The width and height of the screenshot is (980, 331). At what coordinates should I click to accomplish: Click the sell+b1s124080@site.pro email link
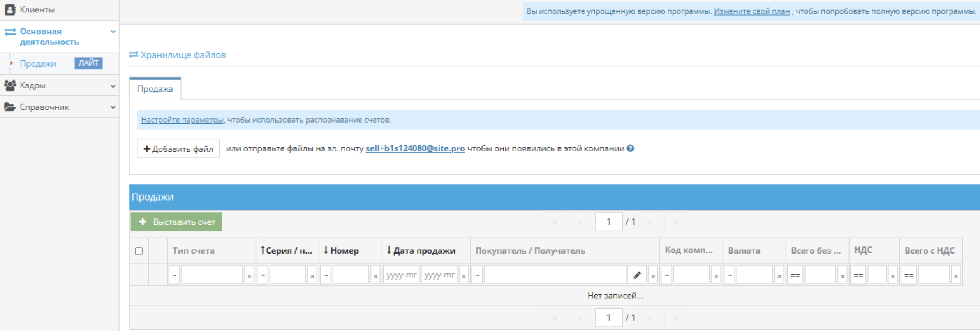point(415,148)
